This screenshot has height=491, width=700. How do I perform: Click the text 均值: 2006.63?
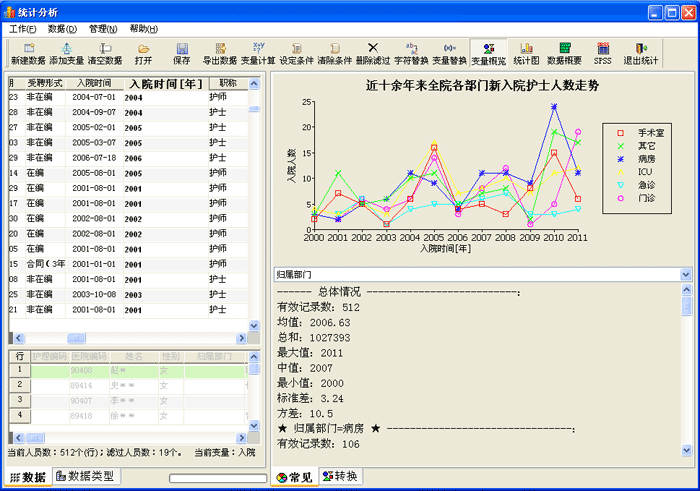tap(314, 322)
